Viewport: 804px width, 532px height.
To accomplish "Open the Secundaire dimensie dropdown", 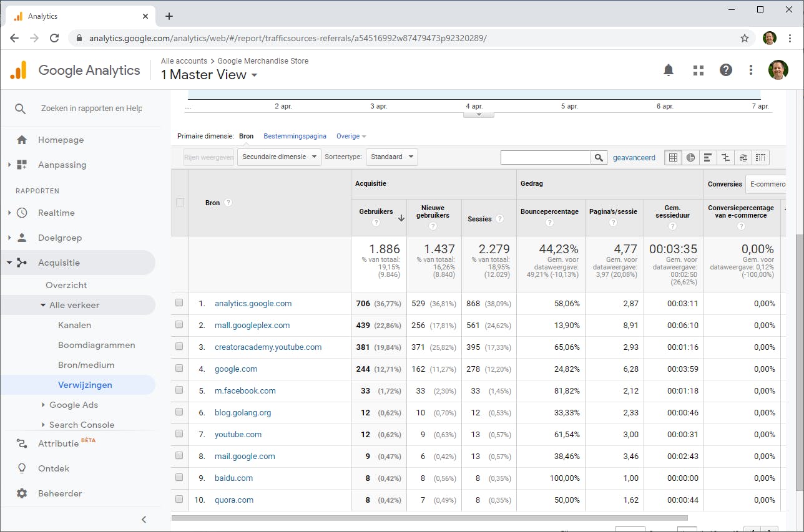I will 279,157.
